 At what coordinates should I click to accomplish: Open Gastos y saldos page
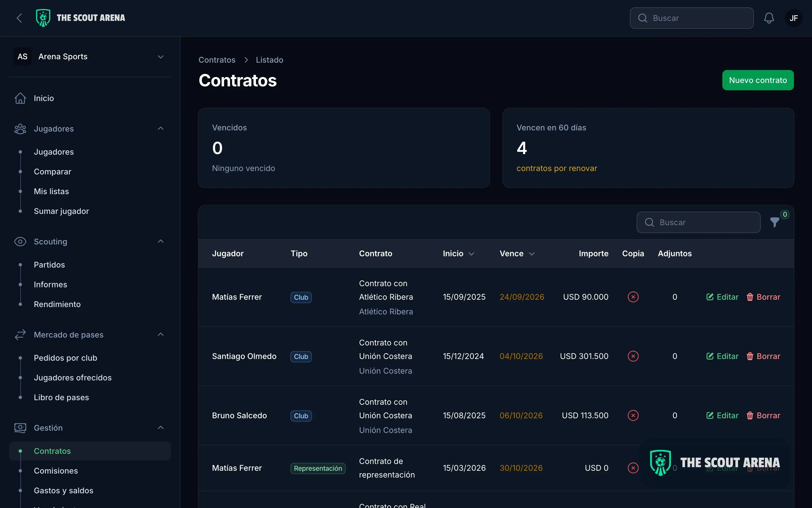click(x=63, y=491)
